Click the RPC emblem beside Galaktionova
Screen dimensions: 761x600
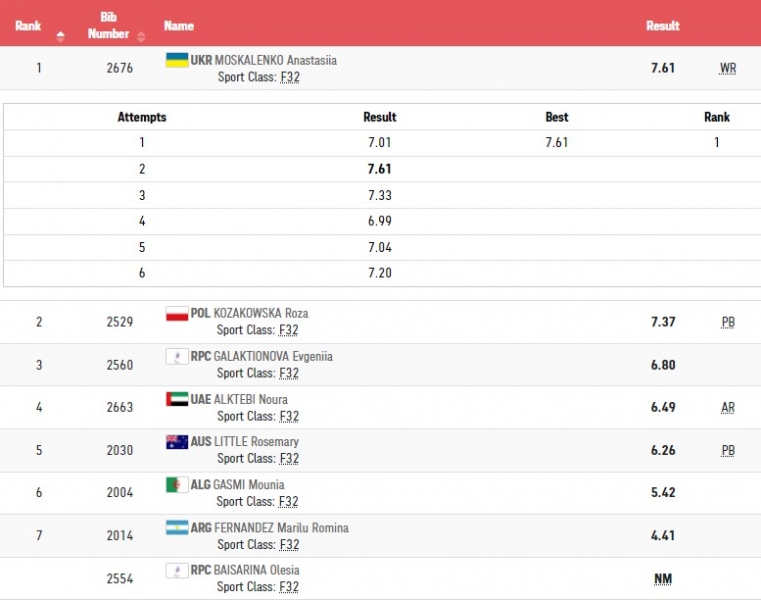coord(176,357)
